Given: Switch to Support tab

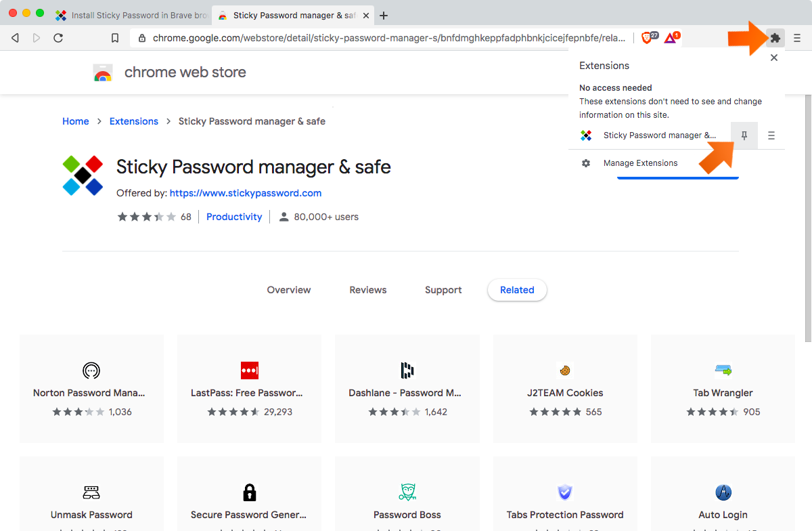Looking at the screenshot, I should (443, 290).
